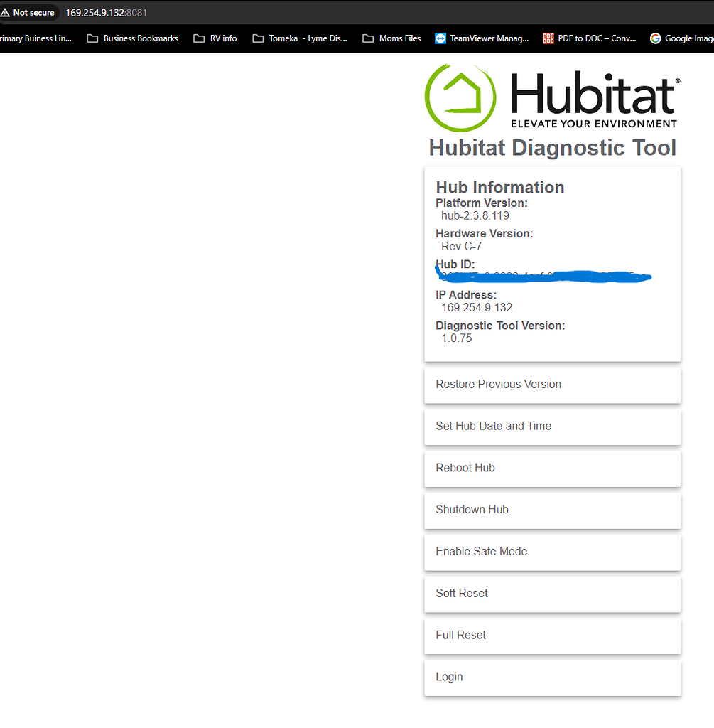714x728 pixels.
Task: Perform a Soft Reset
Action: point(552,594)
